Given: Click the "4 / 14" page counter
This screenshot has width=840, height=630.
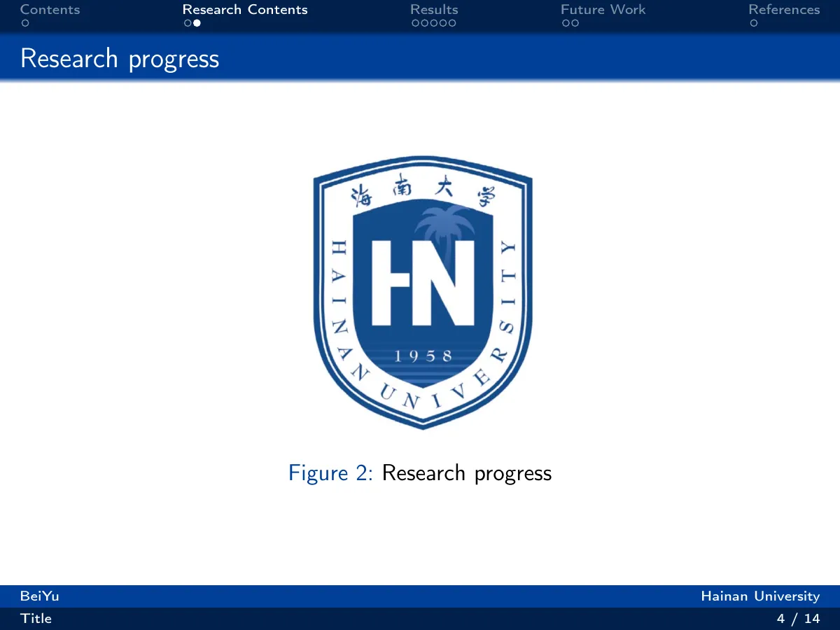Looking at the screenshot, I should click(798, 619).
